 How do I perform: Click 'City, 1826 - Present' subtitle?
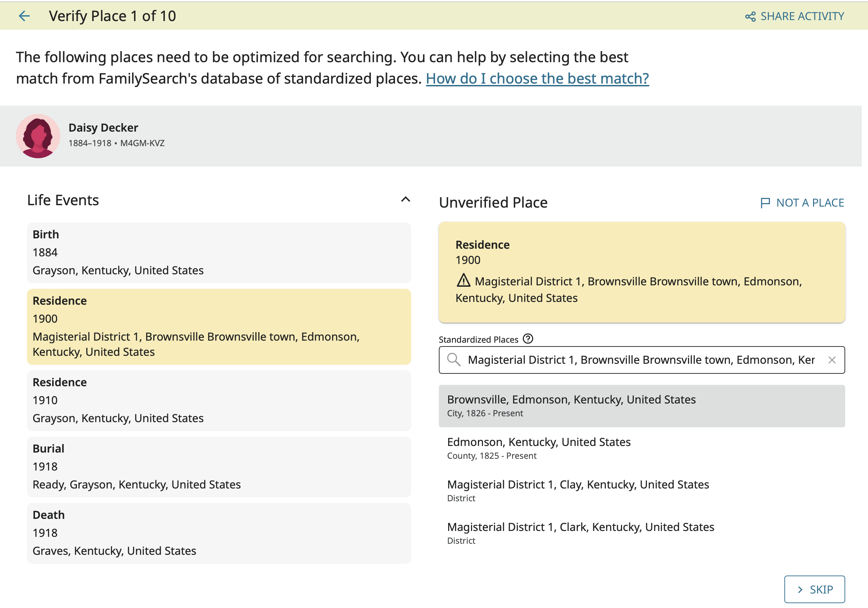pyautogui.click(x=485, y=414)
